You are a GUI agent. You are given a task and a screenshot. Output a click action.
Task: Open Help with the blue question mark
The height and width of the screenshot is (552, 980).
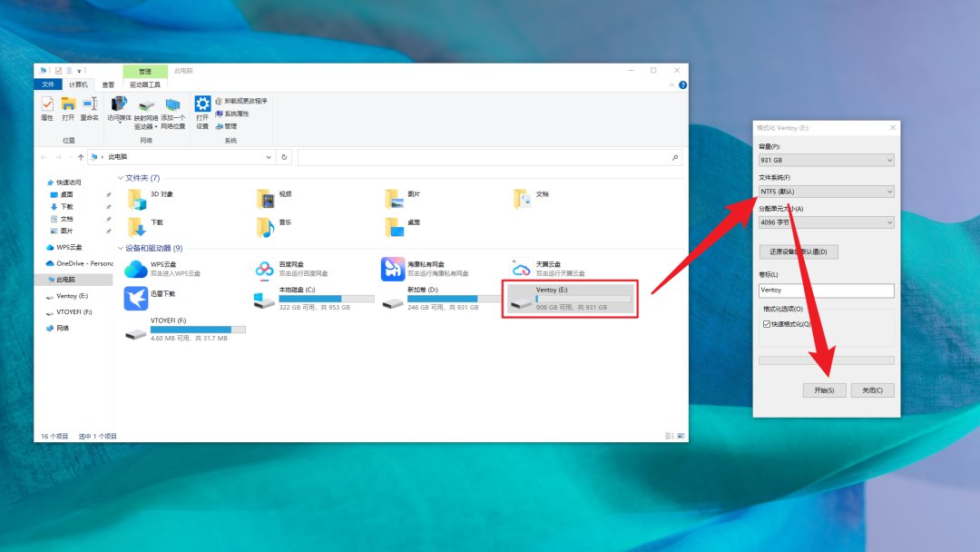pyautogui.click(x=682, y=85)
